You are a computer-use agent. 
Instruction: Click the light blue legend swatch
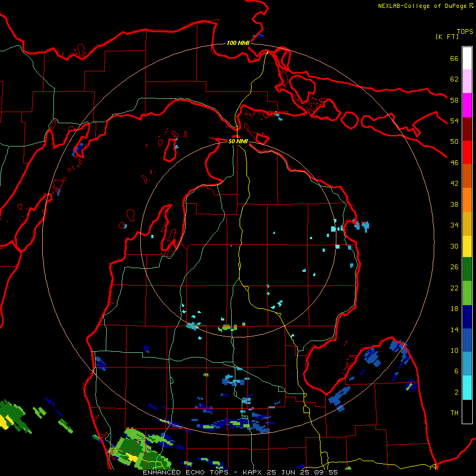[467, 364]
